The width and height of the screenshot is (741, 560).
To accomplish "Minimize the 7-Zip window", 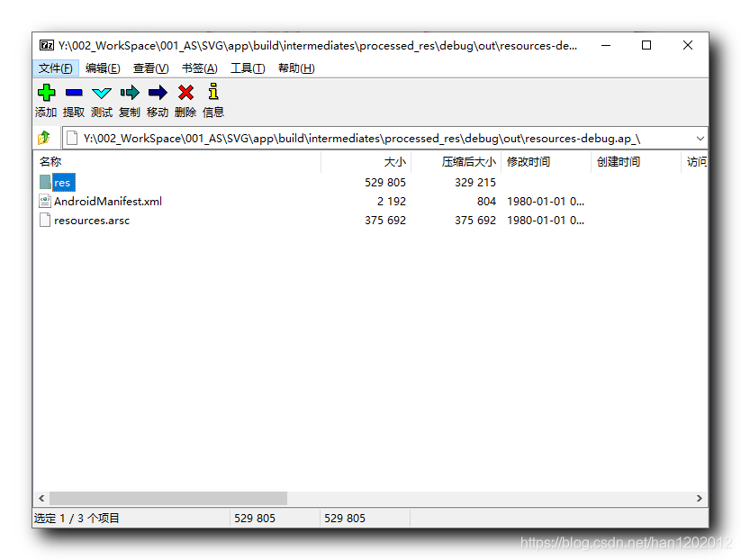I will (606, 45).
